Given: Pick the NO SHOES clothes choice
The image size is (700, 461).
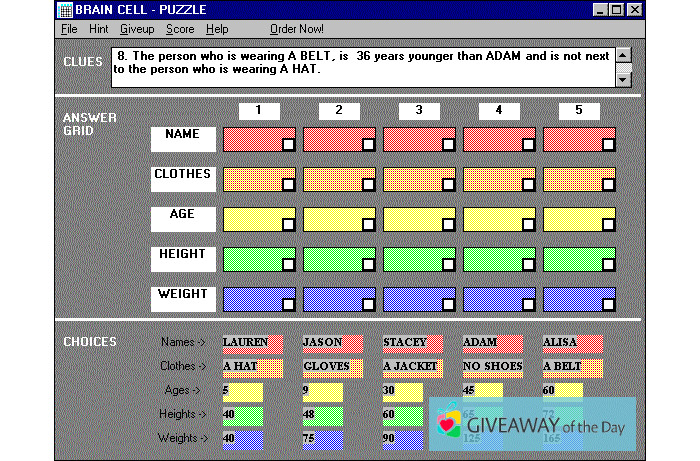Looking at the screenshot, I should (x=493, y=367).
